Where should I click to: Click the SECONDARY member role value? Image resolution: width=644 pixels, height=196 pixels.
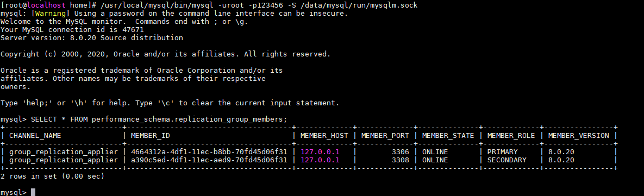pyautogui.click(x=507, y=160)
